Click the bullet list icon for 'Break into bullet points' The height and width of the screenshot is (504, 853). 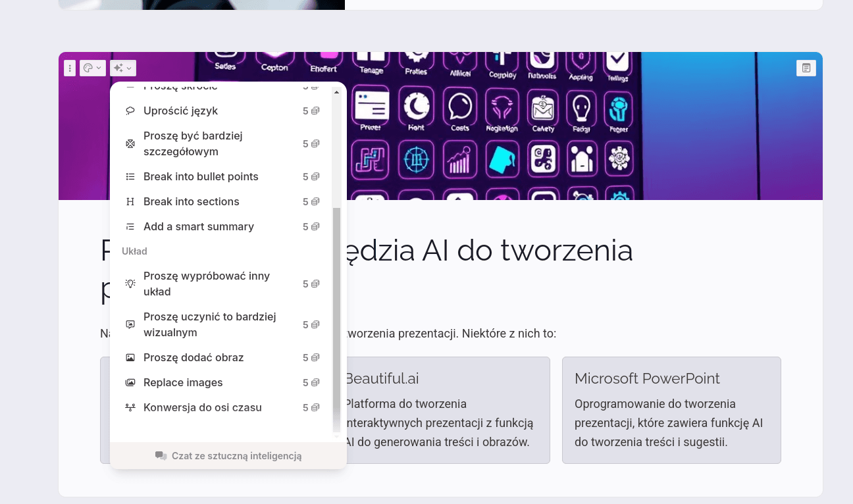coord(130,176)
